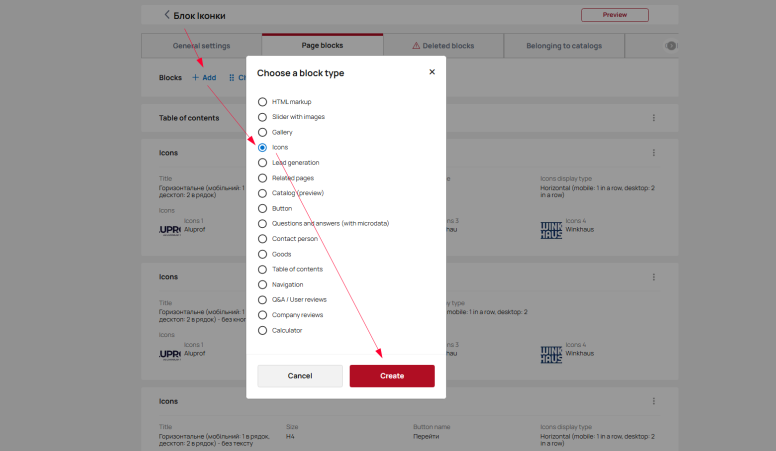
Task: Click the Aluprof logo in second Icons block
Action: (x=170, y=354)
